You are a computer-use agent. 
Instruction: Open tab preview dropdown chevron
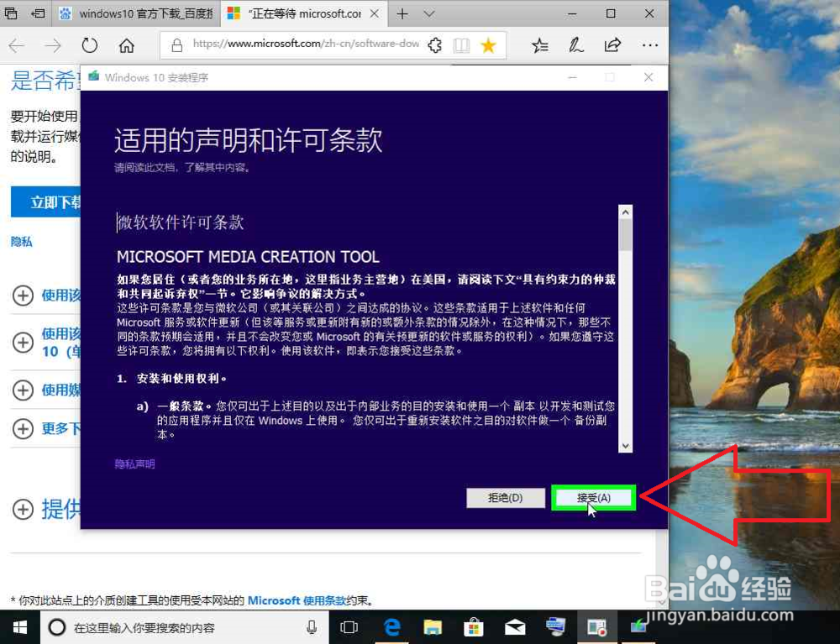point(429,14)
